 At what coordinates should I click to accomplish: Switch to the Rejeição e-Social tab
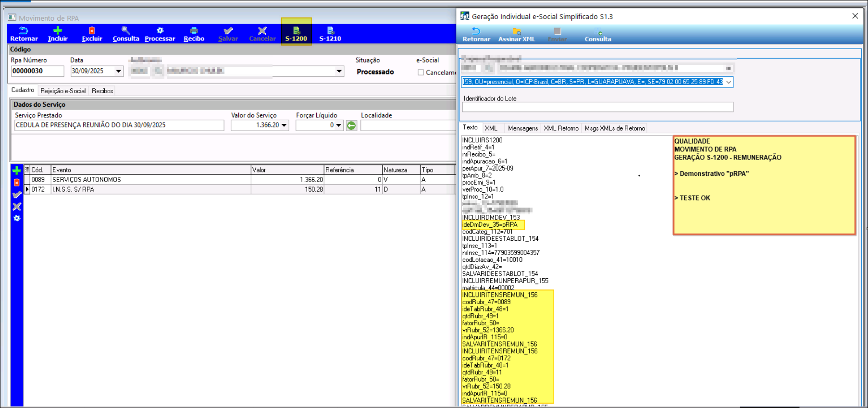pos(63,91)
